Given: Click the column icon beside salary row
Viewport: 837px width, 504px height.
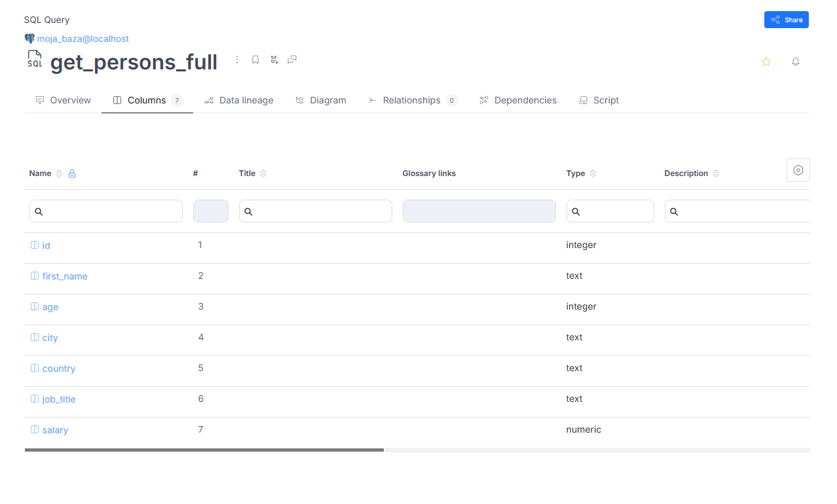Looking at the screenshot, I should tap(35, 430).
